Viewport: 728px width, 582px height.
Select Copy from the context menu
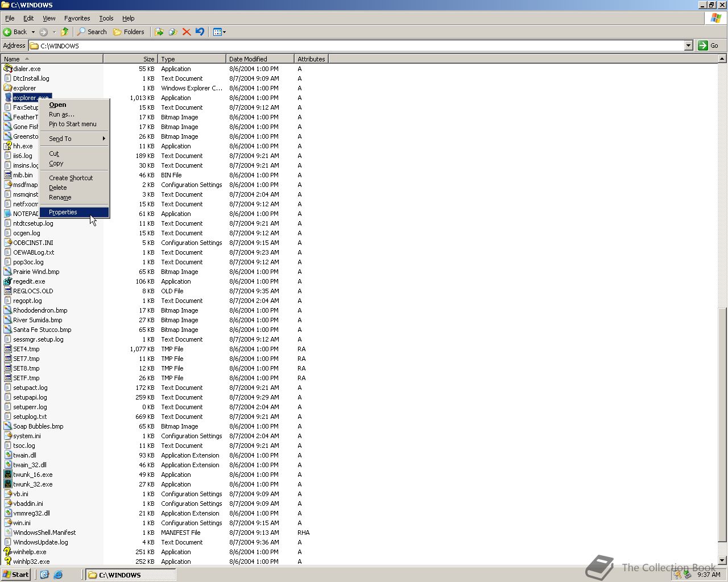tap(74, 163)
